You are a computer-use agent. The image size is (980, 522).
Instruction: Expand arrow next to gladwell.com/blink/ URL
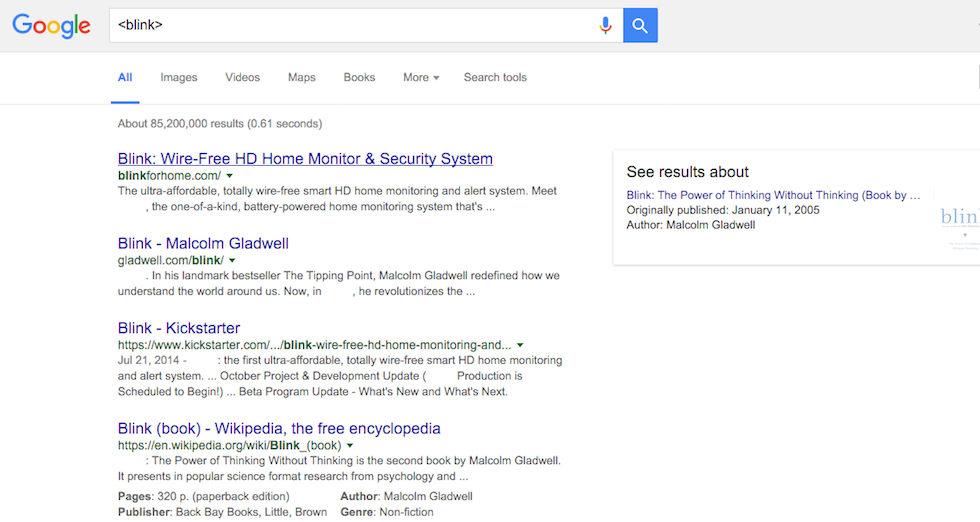pyautogui.click(x=232, y=261)
